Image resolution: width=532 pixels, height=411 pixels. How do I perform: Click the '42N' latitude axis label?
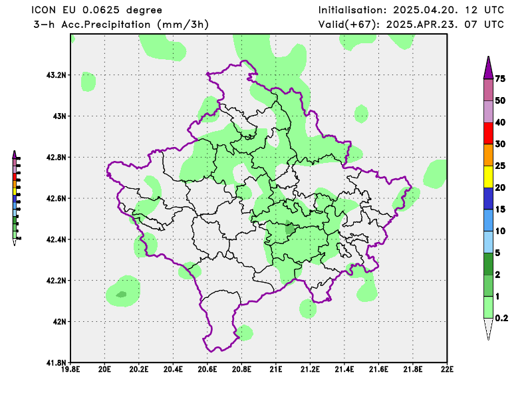(x=59, y=321)
